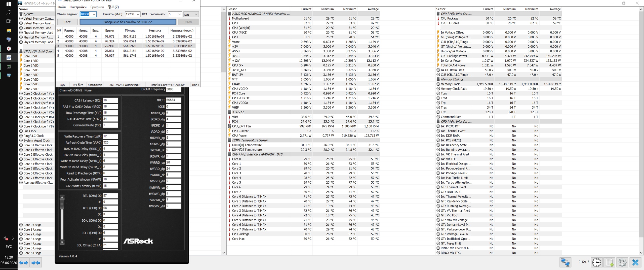The image size is (644, 270).
Task: Select the 'IA: PROCHOT' sensor row
Action: (x=499, y=126)
